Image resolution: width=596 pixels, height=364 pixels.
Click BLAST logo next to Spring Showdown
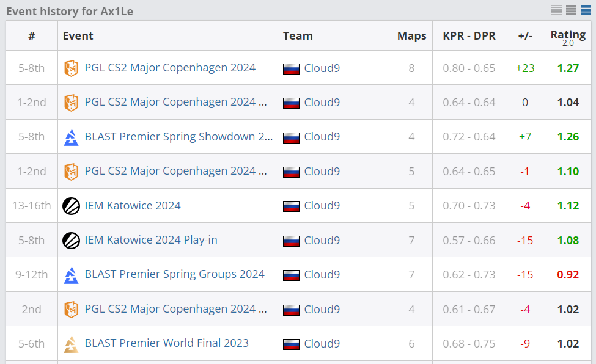pyautogui.click(x=71, y=137)
